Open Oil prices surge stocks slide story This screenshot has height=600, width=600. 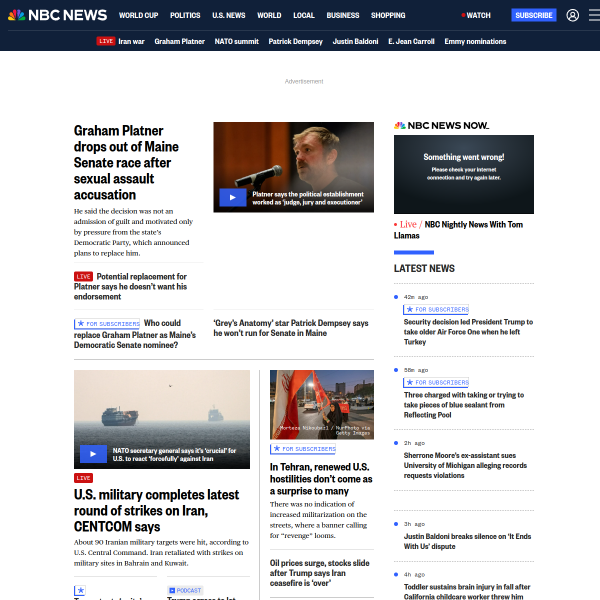pyautogui.click(x=320, y=573)
